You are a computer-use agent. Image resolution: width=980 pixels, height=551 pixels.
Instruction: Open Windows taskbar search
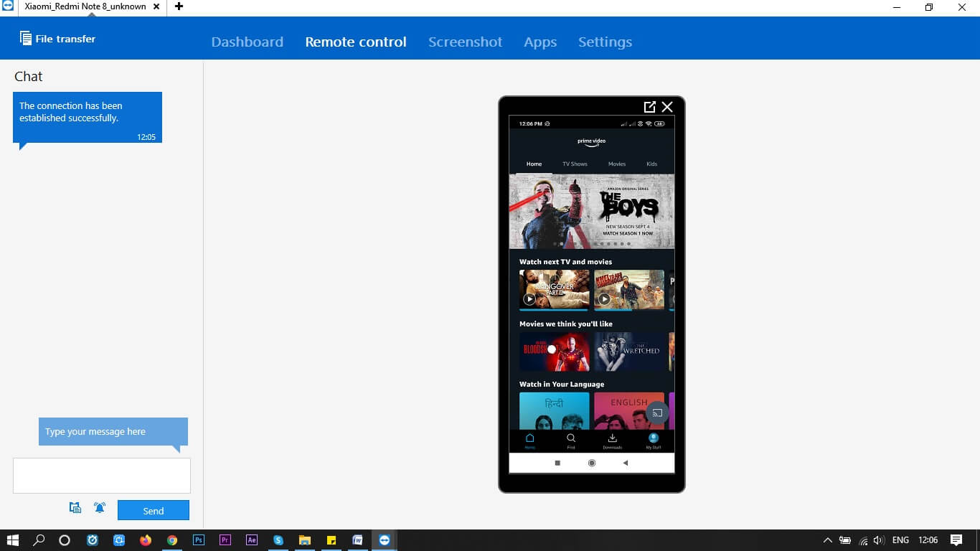[39, 540]
